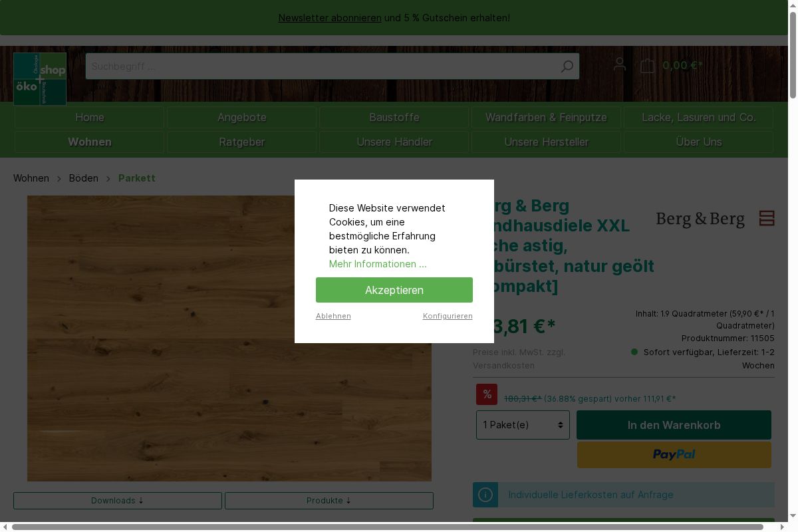The image size is (798, 532).
Task: Open the shopping cart icon
Action: click(x=648, y=65)
